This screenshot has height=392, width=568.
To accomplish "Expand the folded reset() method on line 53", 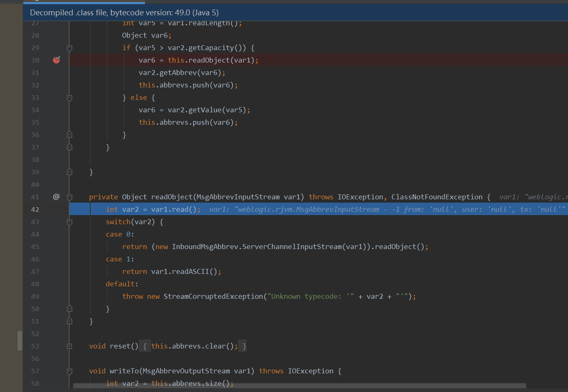I will click(70, 346).
